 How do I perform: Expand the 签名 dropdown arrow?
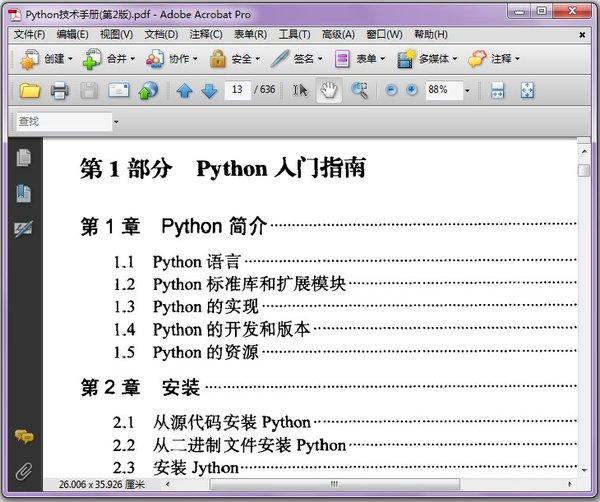pos(320,59)
